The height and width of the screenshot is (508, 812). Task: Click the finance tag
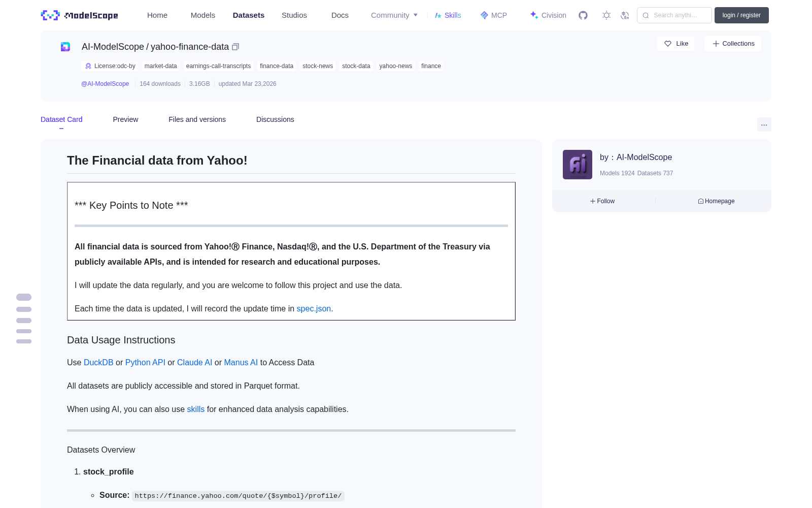coord(431,66)
